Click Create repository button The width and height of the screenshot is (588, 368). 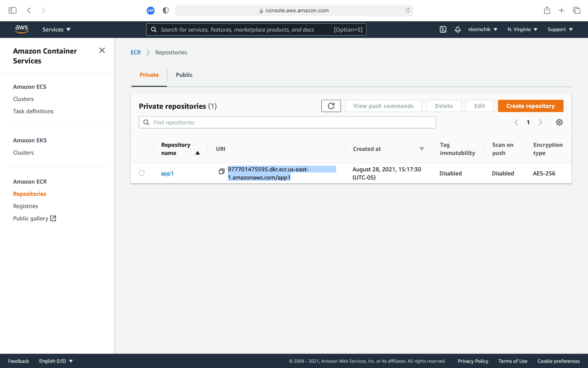click(531, 106)
